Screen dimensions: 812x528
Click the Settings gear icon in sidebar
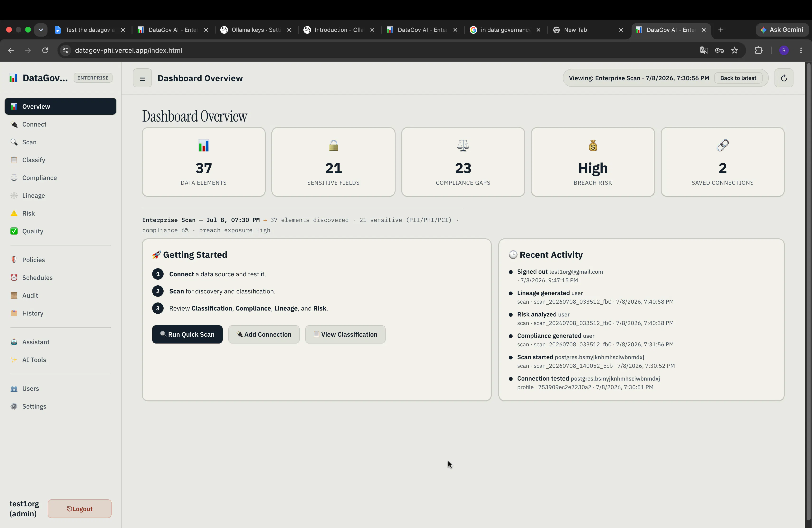click(14, 406)
